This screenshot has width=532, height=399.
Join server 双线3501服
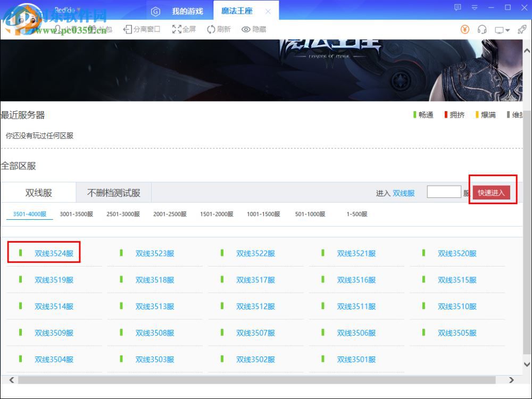pyautogui.click(x=356, y=359)
